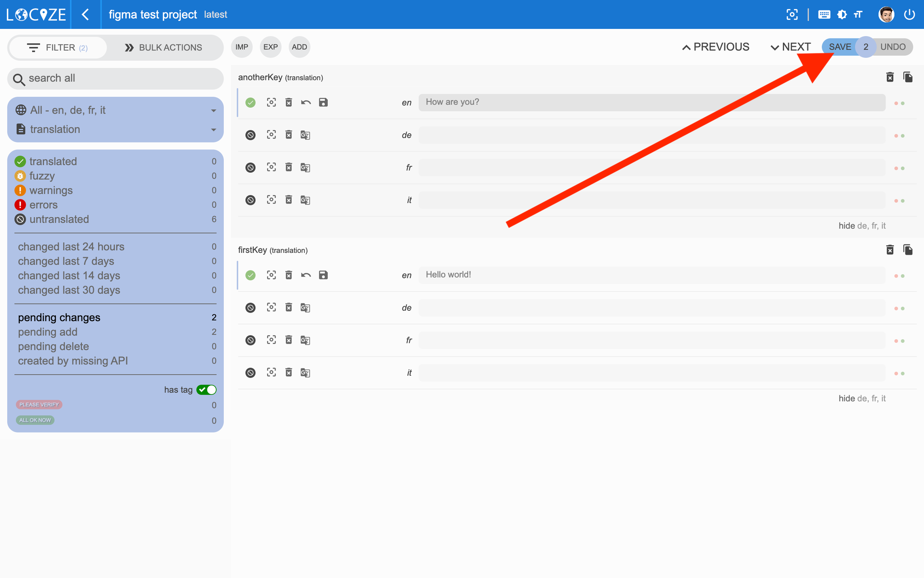The height and width of the screenshot is (578, 924).
Task: Toggle translated status on anotherKey en row
Action: coord(250,102)
